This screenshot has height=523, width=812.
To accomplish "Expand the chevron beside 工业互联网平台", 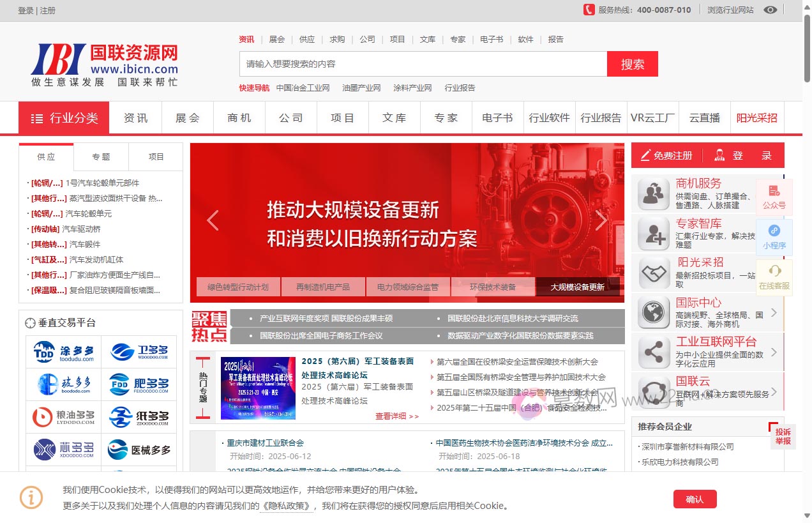I will 774,352.
